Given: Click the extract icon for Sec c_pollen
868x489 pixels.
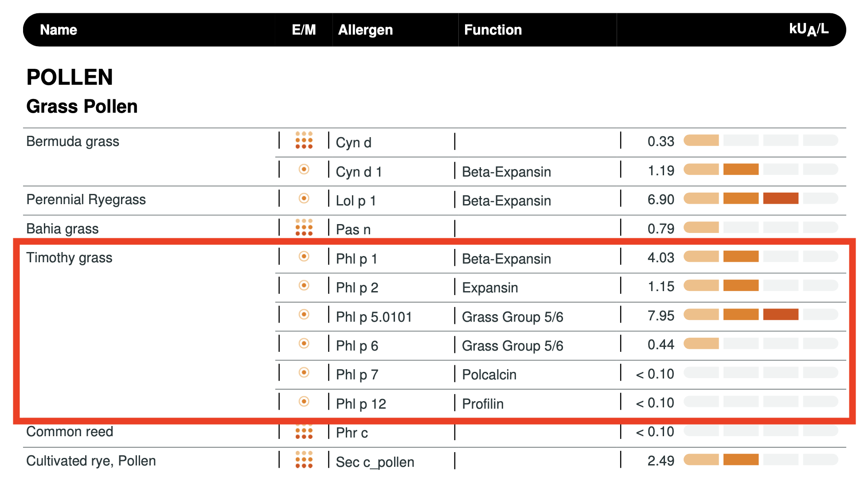Looking at the screenshot, I should (x=304, y=460).
